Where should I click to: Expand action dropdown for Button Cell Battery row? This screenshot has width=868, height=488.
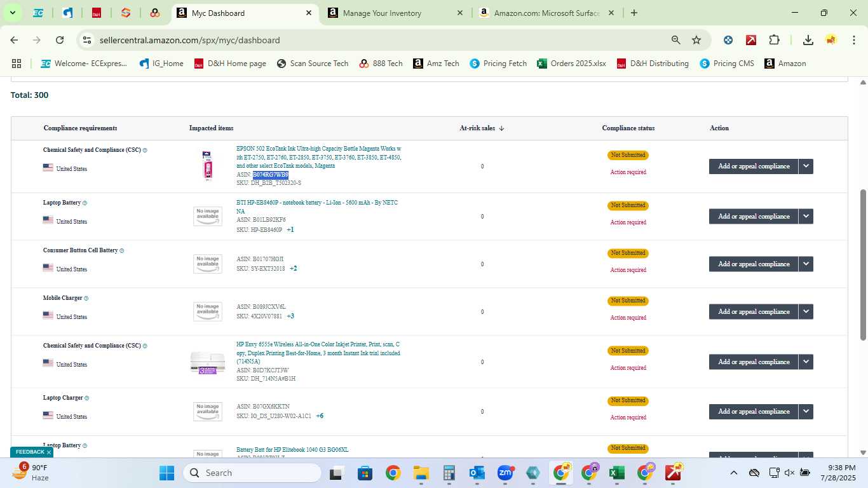[806, 264]
